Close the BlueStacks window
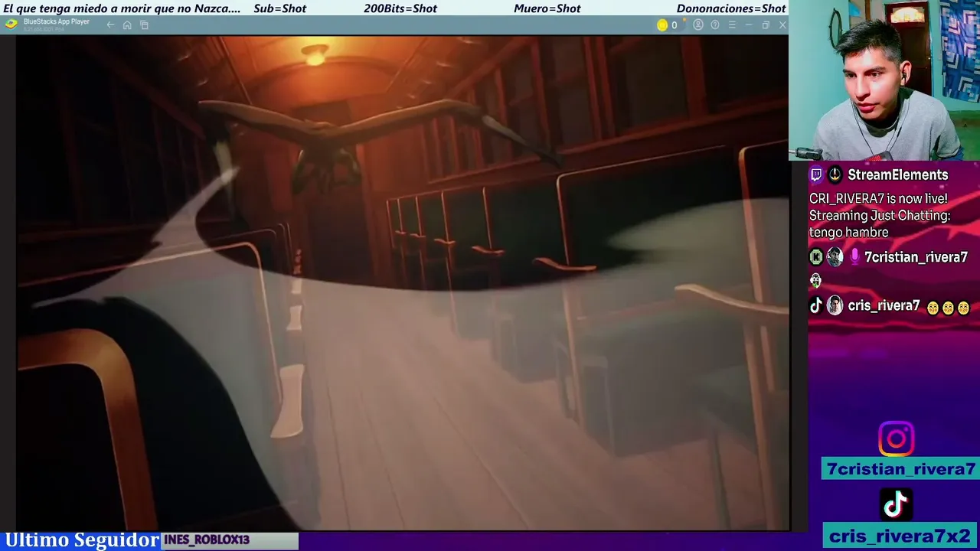Screen dimensions: 980x551 [782, 25]
